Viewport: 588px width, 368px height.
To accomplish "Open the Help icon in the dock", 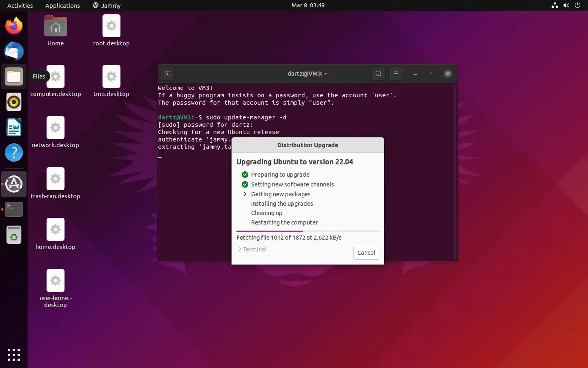I will tap(14, 153).
